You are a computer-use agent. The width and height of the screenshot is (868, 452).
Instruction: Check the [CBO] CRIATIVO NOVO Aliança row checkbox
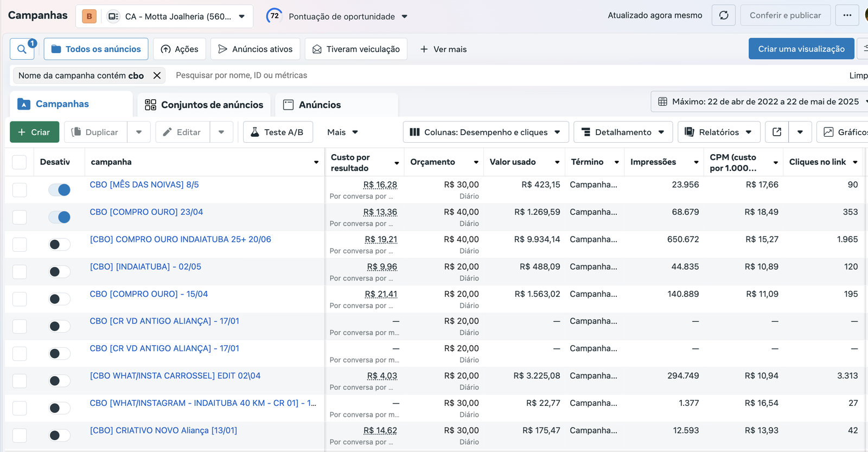[20, 435]
